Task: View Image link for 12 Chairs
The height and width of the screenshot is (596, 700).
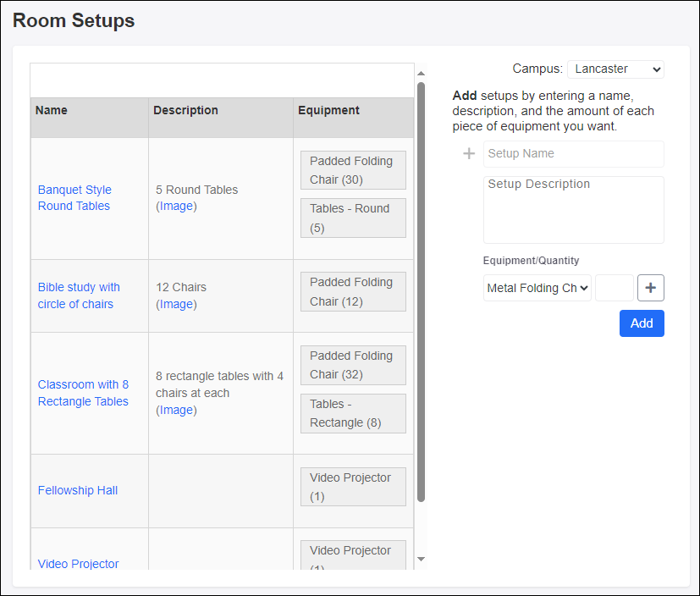Action: [176, 304]
